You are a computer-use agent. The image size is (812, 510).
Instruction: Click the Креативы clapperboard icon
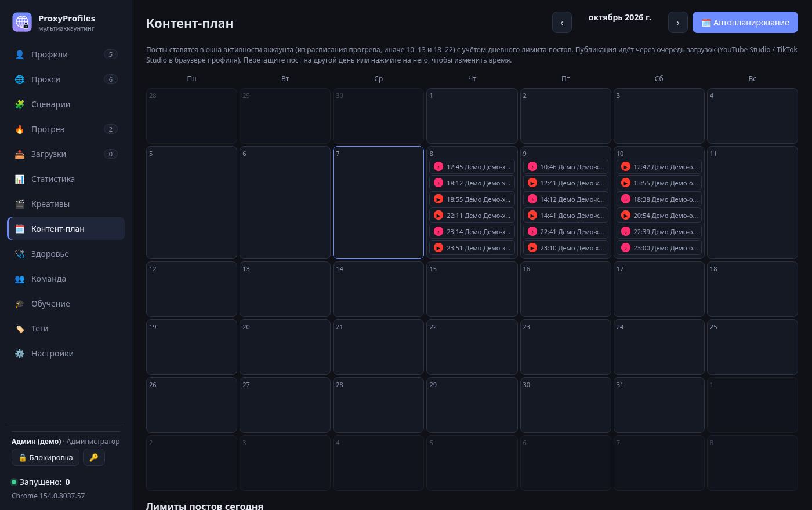(x=20, y=204)
